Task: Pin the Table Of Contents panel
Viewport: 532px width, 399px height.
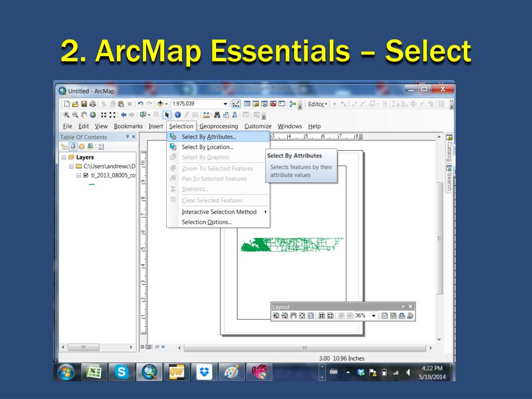Action: pos(127,137)
